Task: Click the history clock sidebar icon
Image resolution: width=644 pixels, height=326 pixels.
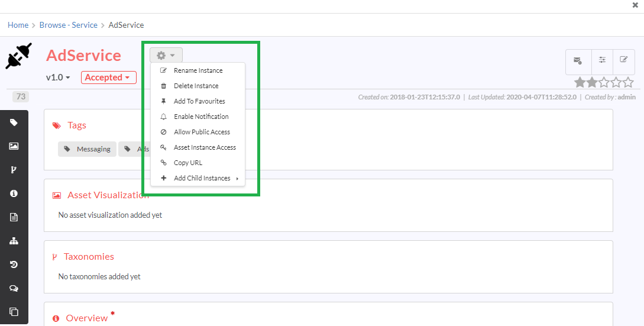Action: (14, 264)
